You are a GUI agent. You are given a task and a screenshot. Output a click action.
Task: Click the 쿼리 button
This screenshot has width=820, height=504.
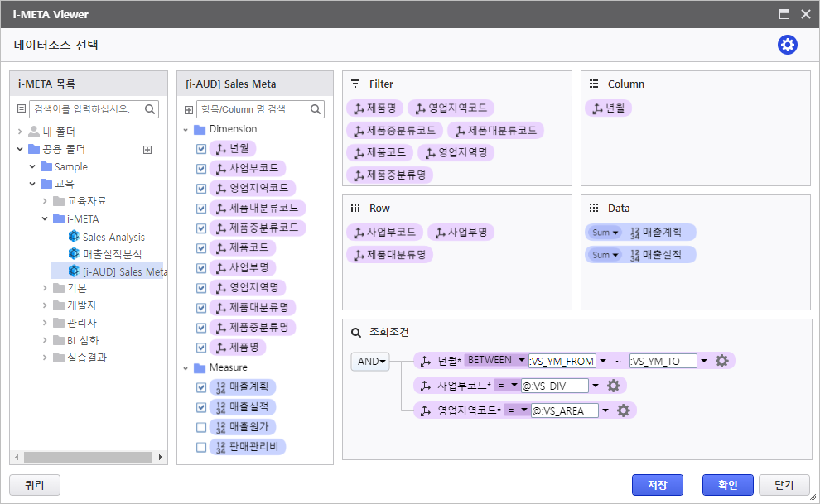34,485
